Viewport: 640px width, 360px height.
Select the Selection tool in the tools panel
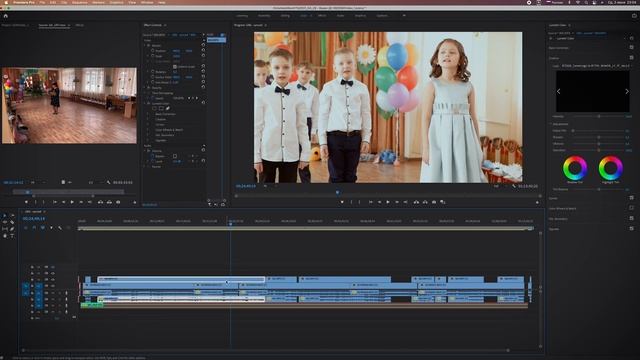5,216
